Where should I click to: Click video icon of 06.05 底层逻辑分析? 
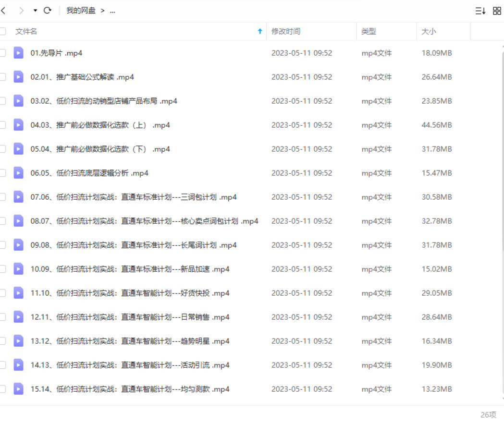[x=18, y=173]
